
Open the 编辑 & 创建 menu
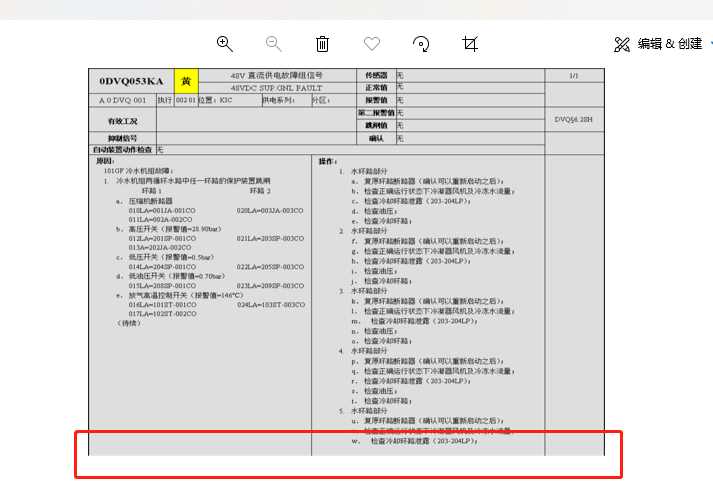point(670,44)
